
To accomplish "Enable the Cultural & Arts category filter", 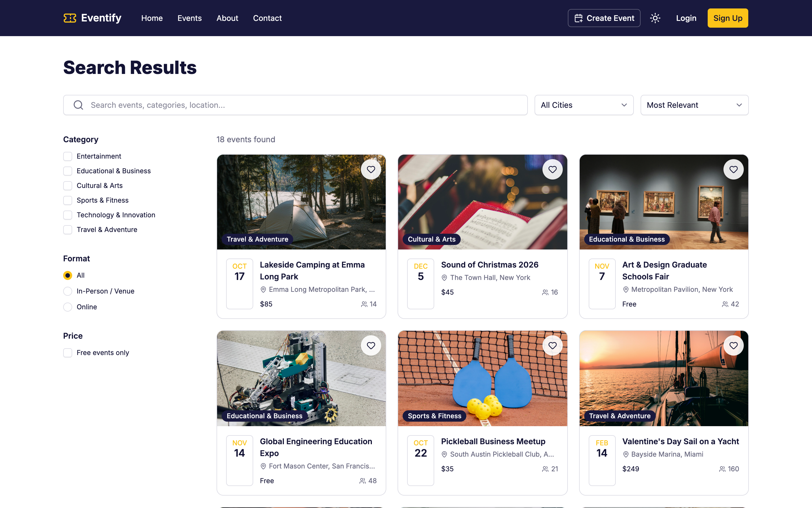I will pyautogui.click(x=68, y=185).
